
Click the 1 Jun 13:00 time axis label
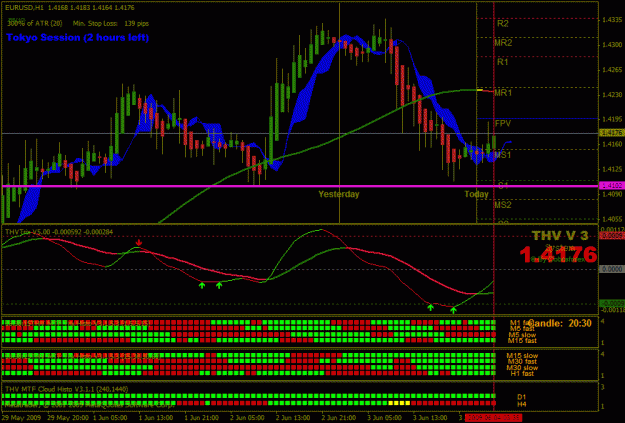[x=155, y=417]
